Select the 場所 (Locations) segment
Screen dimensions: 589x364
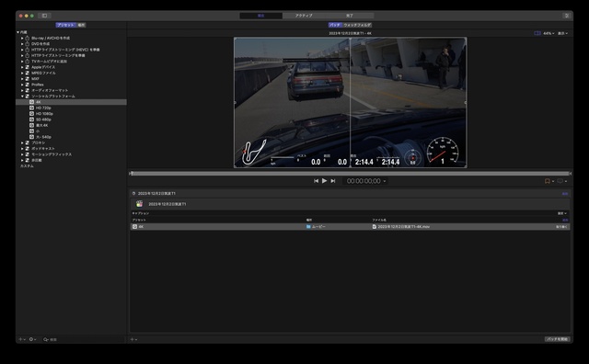(x=81, y=25)
